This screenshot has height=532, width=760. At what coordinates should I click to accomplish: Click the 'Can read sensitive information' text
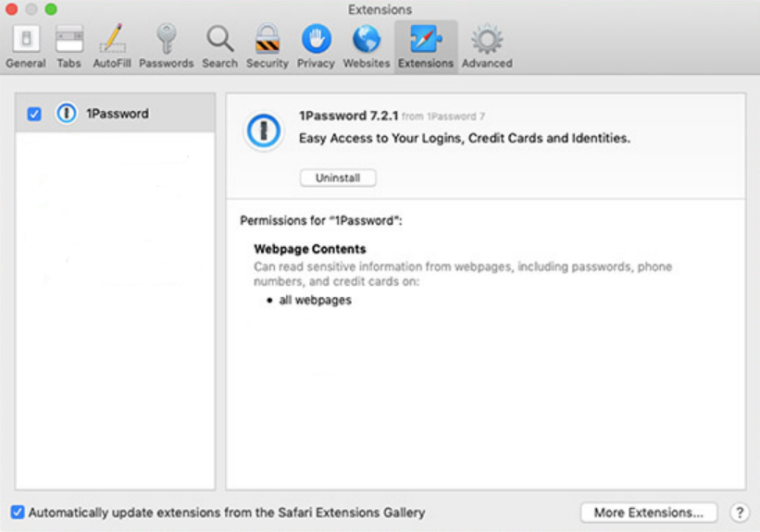(x=463, y=274)
